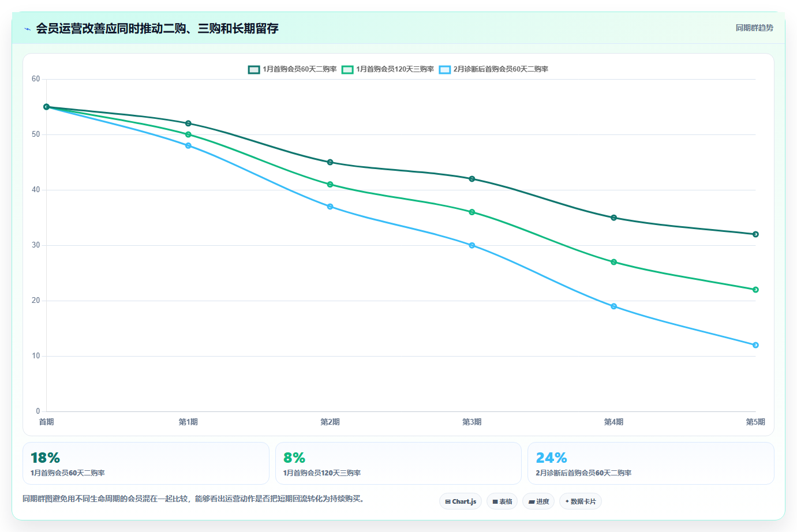Click the 数据卡片 tag chip
The width and height of the screenshot is (797, 532).
pyautogui.click(x=581, y=501)
